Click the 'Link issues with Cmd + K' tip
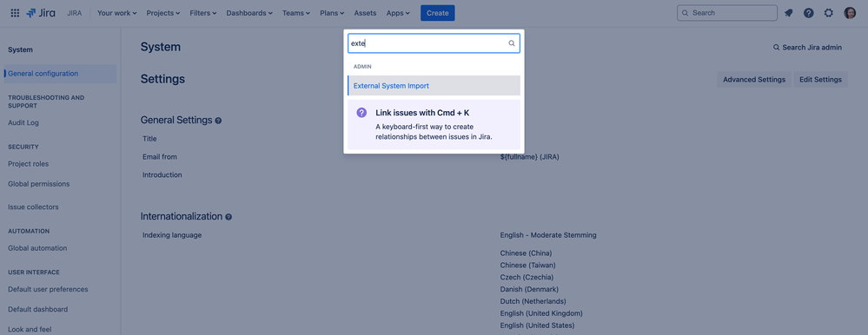Screen dimensions: 868x335 click(434, 124)
